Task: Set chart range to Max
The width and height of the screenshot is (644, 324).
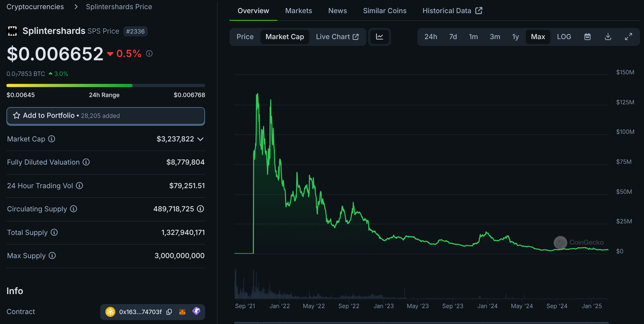Action: tap(538, 37)
